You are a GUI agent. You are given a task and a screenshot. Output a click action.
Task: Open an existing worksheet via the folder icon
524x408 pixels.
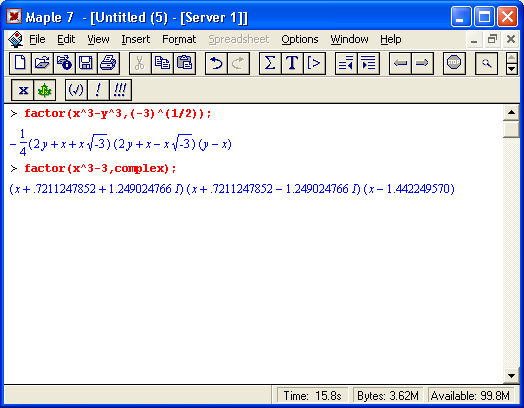click(42, 63)
